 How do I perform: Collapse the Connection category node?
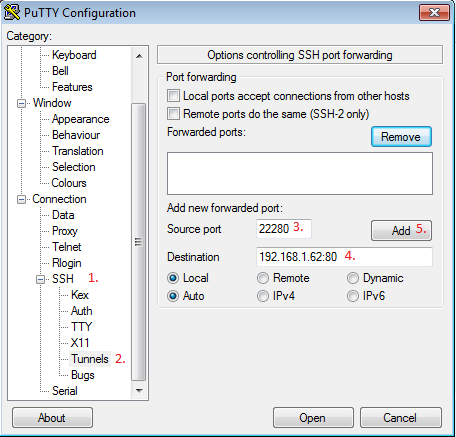[x=21, y=199]
